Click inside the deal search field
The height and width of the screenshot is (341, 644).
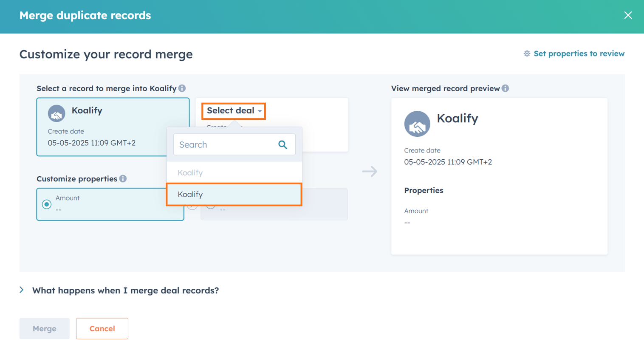221,144
